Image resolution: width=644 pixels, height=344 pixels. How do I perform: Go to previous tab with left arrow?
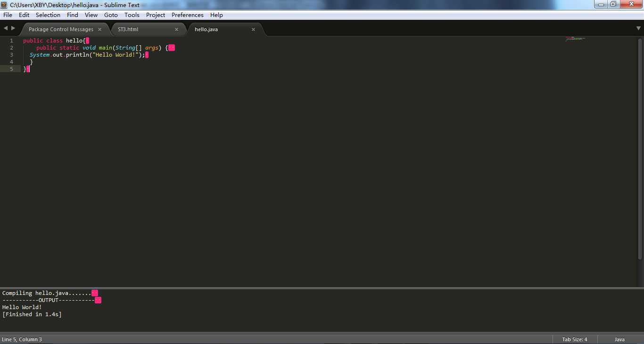coord(6,28)
